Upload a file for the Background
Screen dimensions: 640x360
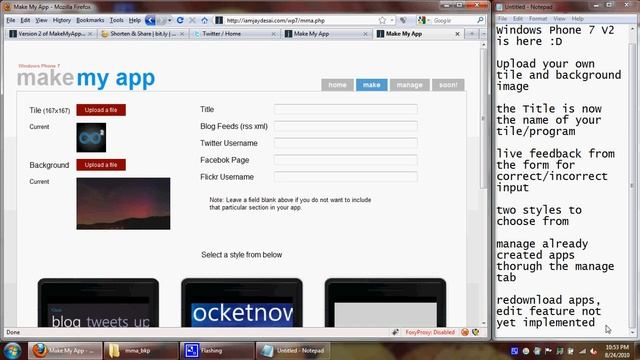tap(101, 165)
